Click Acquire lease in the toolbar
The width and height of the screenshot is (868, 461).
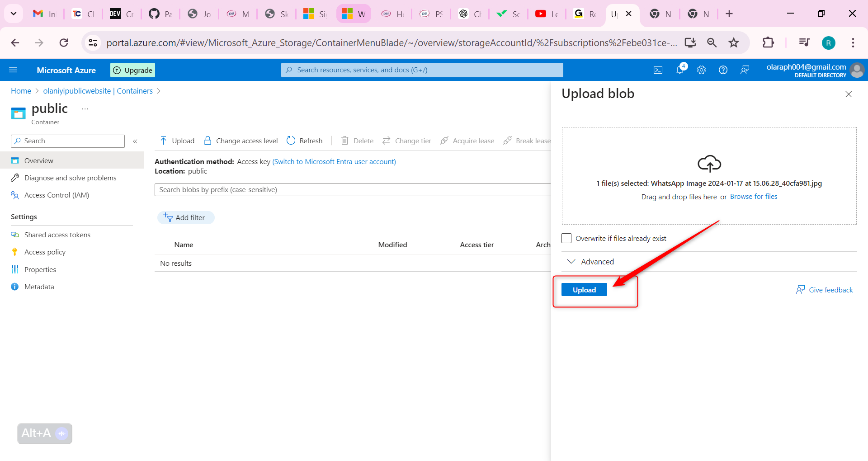click(467, 141)
